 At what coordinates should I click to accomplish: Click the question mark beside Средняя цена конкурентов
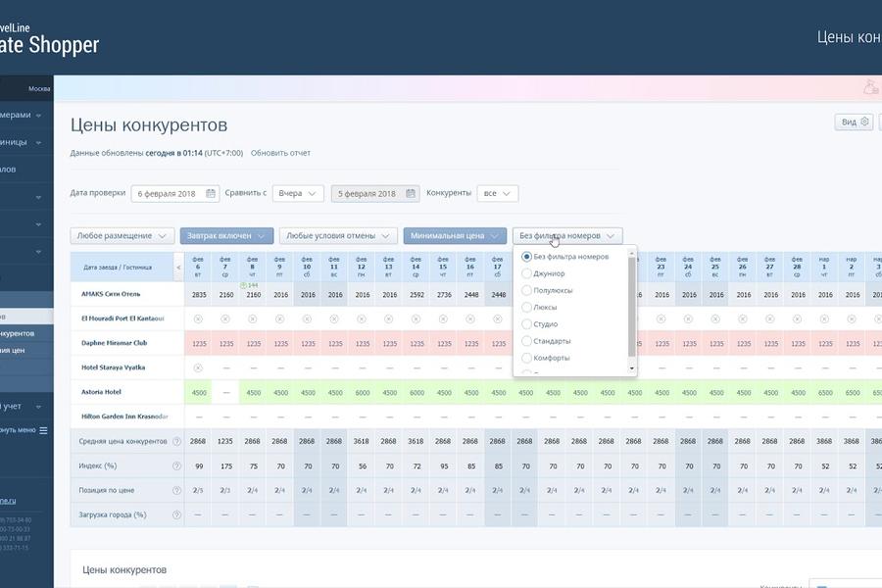[175, 441]
